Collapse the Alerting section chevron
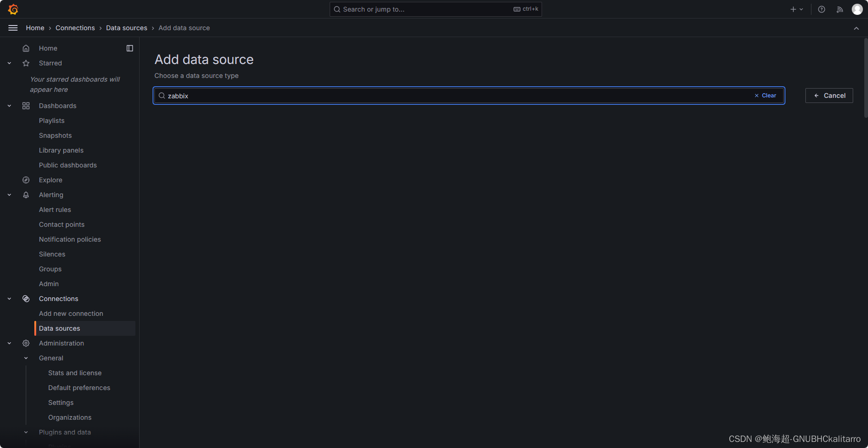The height and width of the screenshot is (448, 868). point(9,195)
